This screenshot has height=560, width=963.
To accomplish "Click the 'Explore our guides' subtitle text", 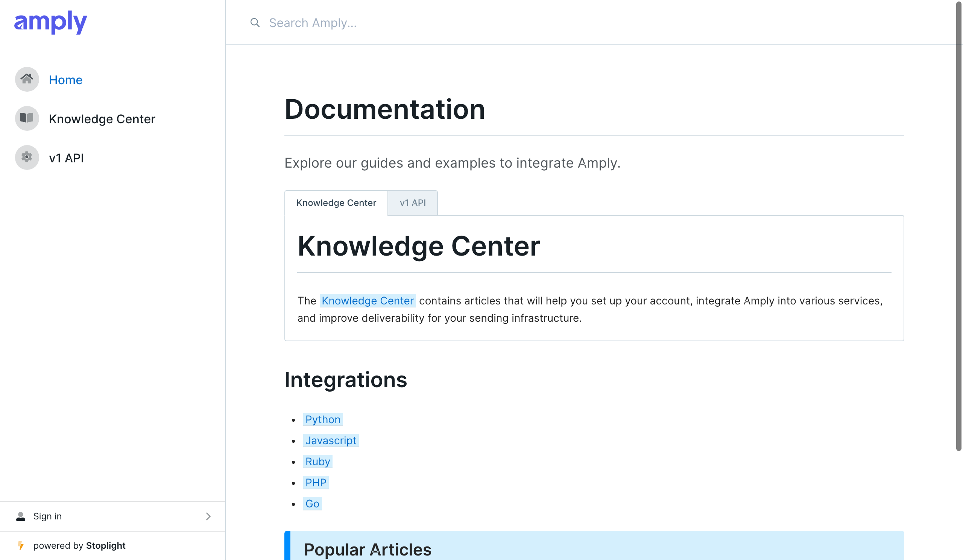I will click(x=453, y=163).
